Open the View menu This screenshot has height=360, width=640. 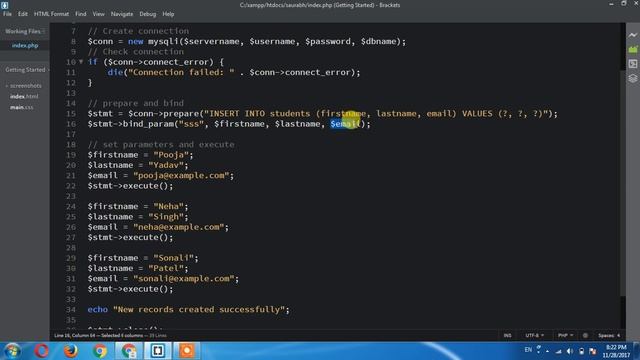98,14
